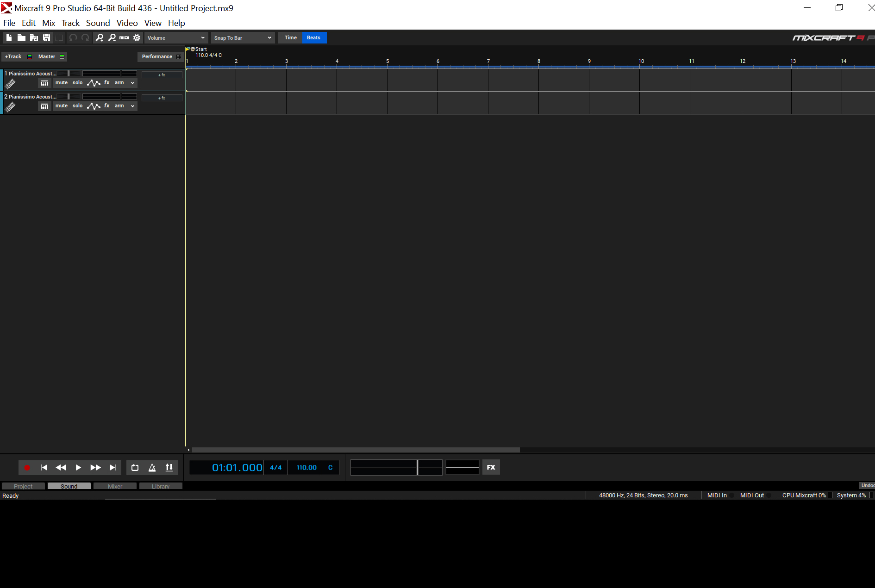
Task: Click the Undo arrow icon
Action: 73,38
